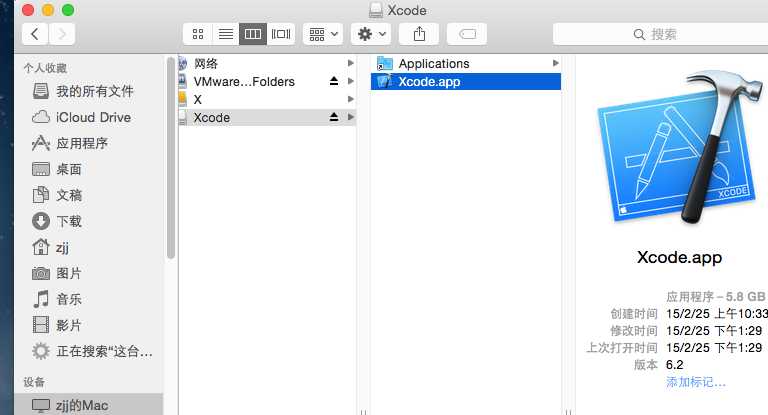768x415 pixels.
Task: Expand the VMware Folders arrow
Action: pos(351,81)
